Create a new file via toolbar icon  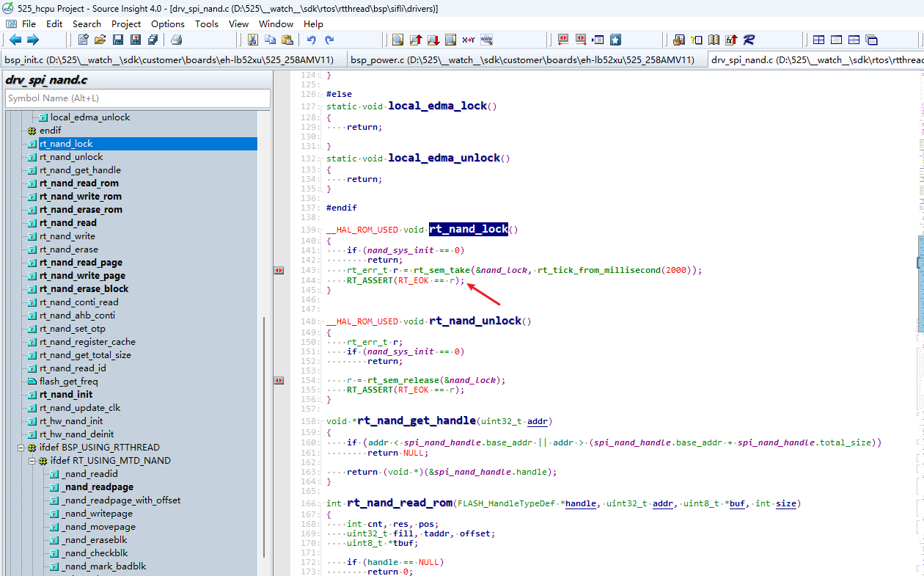click(83, 40)
